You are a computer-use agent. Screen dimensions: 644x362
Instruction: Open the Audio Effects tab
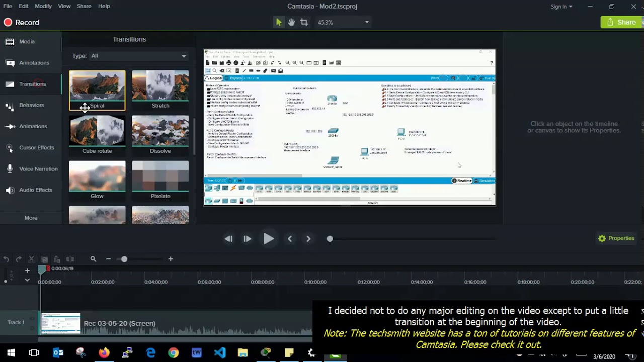tap(31, 190)
